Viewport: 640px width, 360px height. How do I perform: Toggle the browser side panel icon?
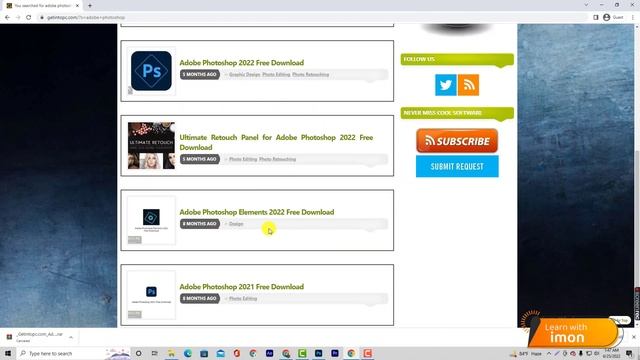pyautogui.click(x=596, y=17)
